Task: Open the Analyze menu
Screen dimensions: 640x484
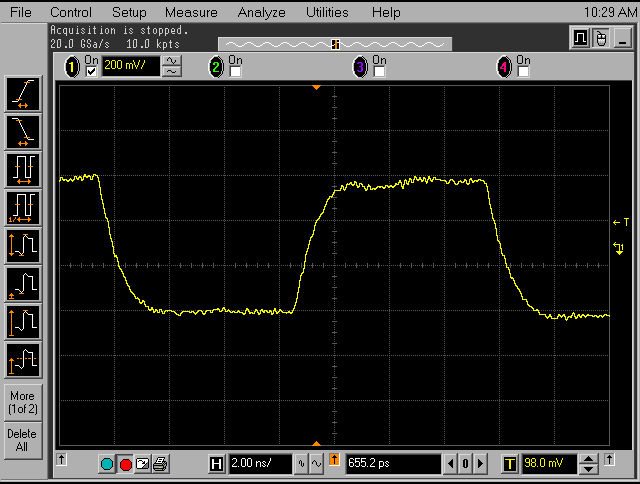Action: tap(261, 12)
